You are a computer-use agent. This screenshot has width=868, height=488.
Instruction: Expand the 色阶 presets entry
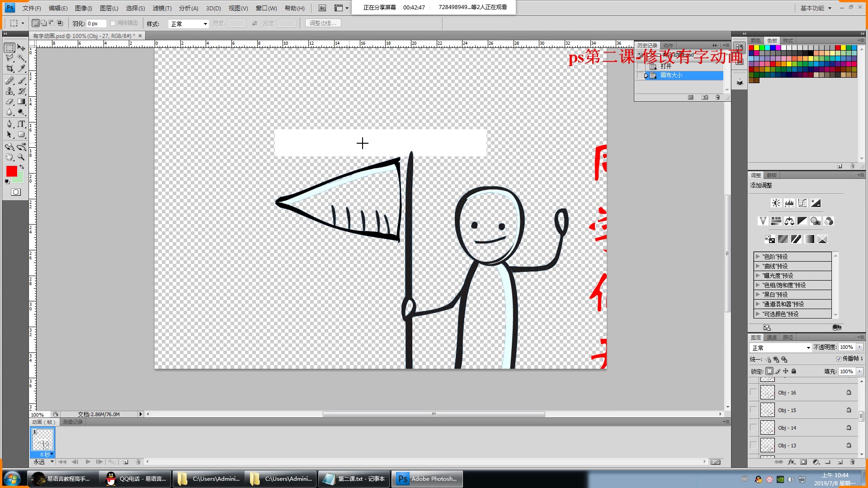click(x=758, y=257)
